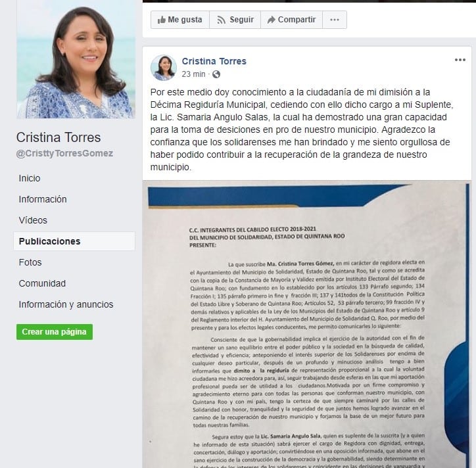
Task: Open the Fotos section
Action: [30, 262]
